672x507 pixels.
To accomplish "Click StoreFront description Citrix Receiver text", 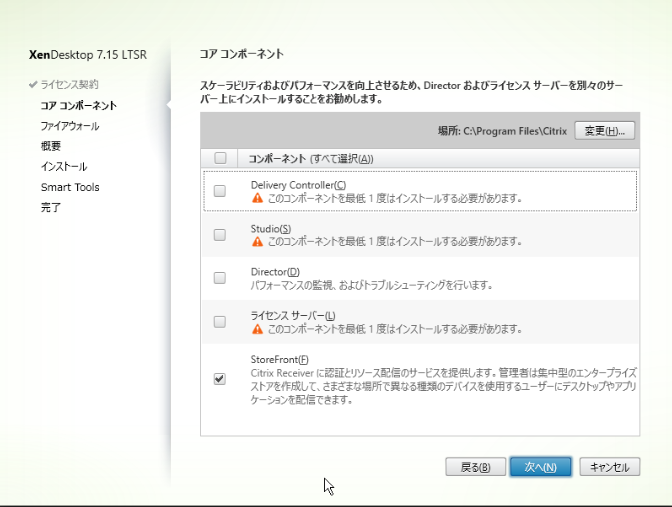I will point(444,386).
